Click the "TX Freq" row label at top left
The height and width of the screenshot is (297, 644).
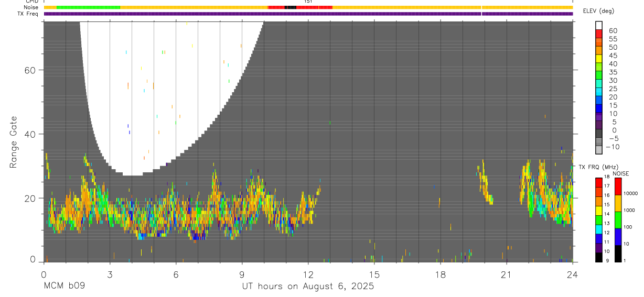[x=28, y=14]
